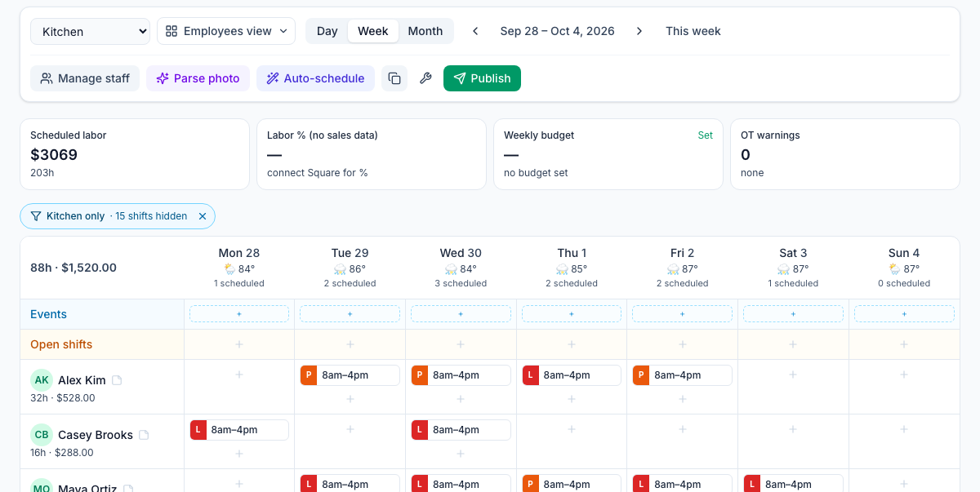Open Casey Brooks' Wednesday 8am–4pm shift
The width and height of the screenshot is (980, 492).
(x=461, y=430)
